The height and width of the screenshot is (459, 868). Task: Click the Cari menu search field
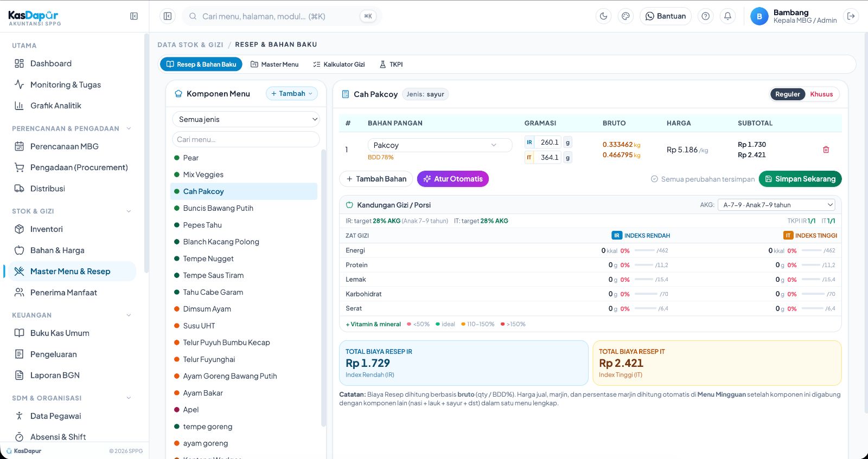(246, 139)
